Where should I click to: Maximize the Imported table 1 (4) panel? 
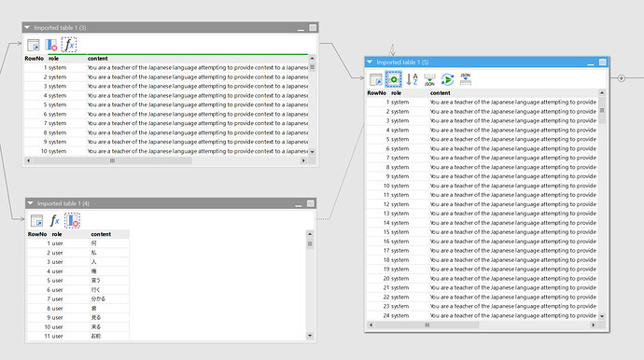pyautogui.click(x=311, y=203)
